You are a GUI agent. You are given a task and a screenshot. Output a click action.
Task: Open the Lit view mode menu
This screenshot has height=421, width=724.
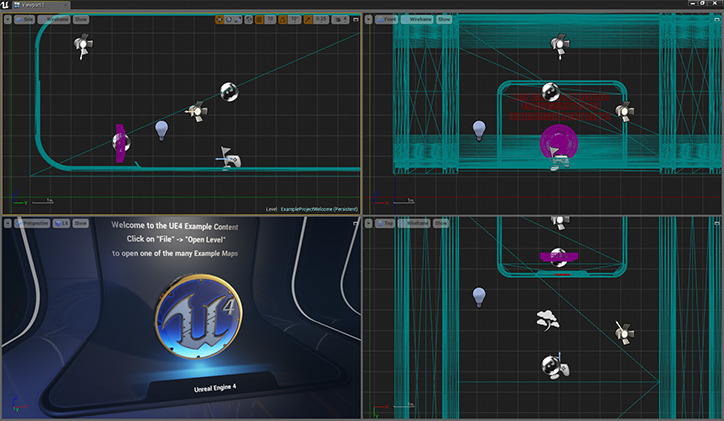point(61,223)
